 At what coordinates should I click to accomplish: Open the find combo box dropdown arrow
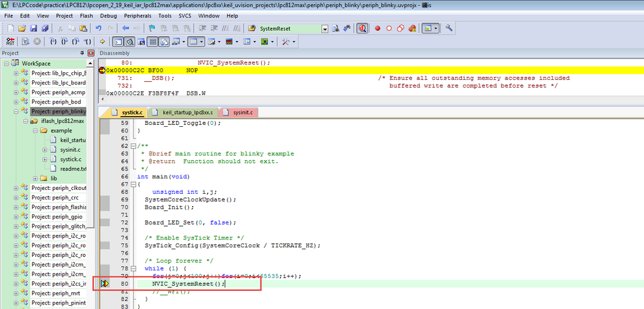(x=325, y=28)
